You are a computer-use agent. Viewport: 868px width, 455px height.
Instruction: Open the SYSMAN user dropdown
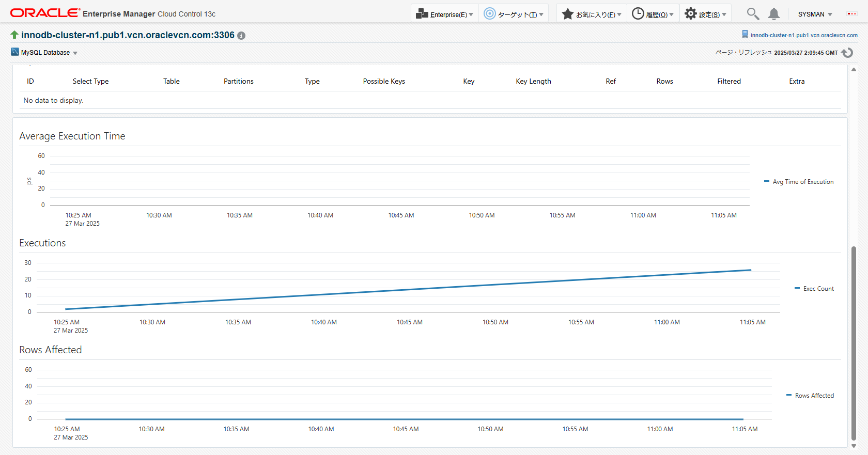click(x=815, y=14)
